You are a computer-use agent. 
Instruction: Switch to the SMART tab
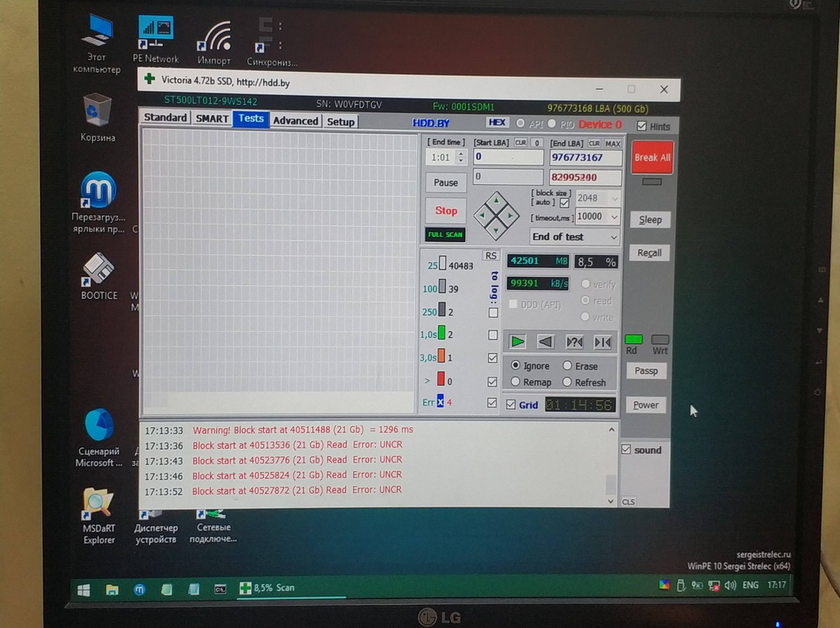pos(212,119)
